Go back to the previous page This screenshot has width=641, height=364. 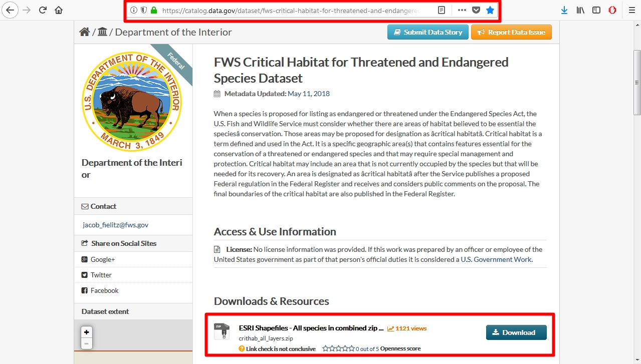[10, 10]
